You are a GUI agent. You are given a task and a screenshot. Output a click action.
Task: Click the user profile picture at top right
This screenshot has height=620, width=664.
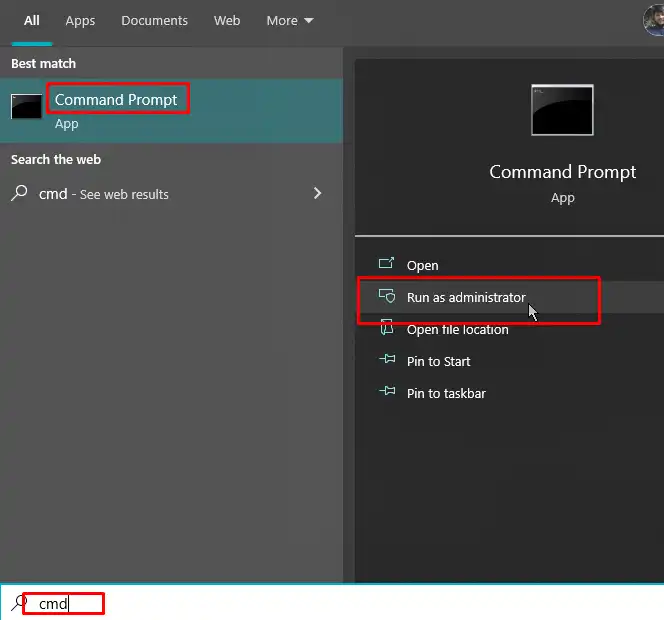click(x=655, y=20)
